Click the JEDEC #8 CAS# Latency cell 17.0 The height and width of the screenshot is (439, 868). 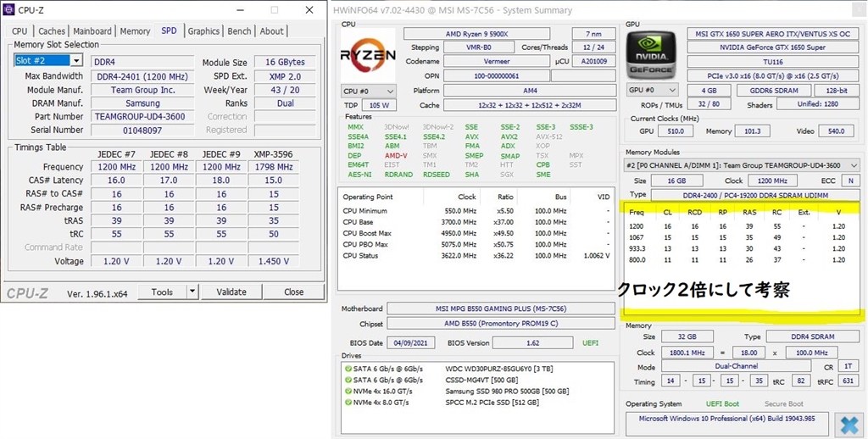pyautogui.click(x=169, y=181)
